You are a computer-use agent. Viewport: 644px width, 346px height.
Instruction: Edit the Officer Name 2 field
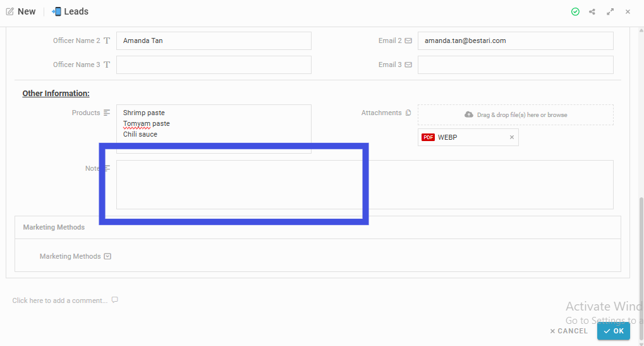(214, 40)
